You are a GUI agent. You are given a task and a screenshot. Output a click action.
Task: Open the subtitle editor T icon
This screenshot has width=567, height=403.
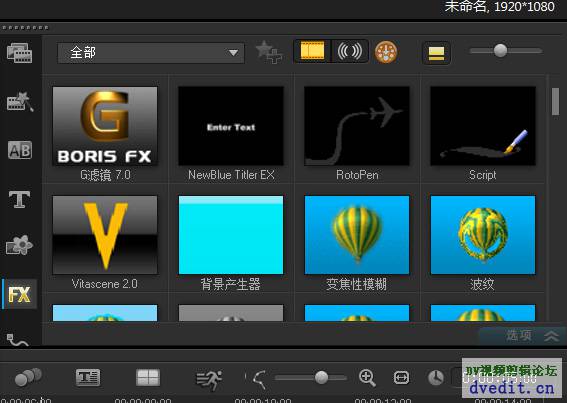[88, 377]
